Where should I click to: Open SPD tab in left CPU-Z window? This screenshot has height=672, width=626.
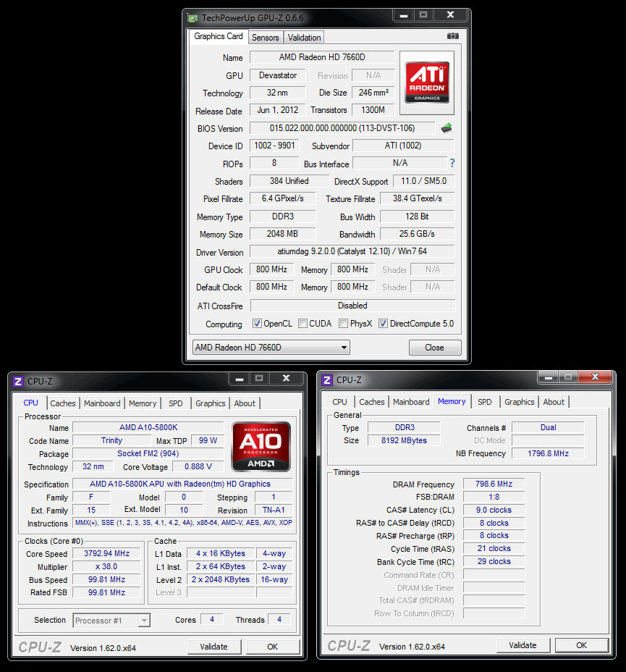pyautogui.click(x=176, y=403)
